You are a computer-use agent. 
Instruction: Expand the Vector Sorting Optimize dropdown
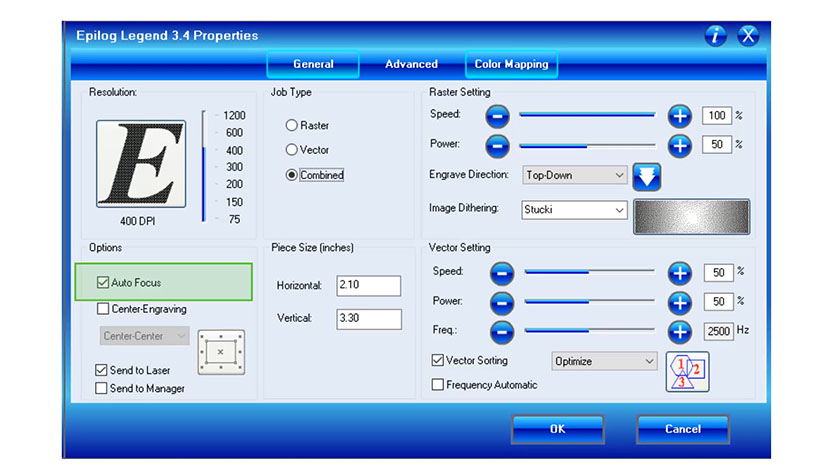click(x=604, y=361)
